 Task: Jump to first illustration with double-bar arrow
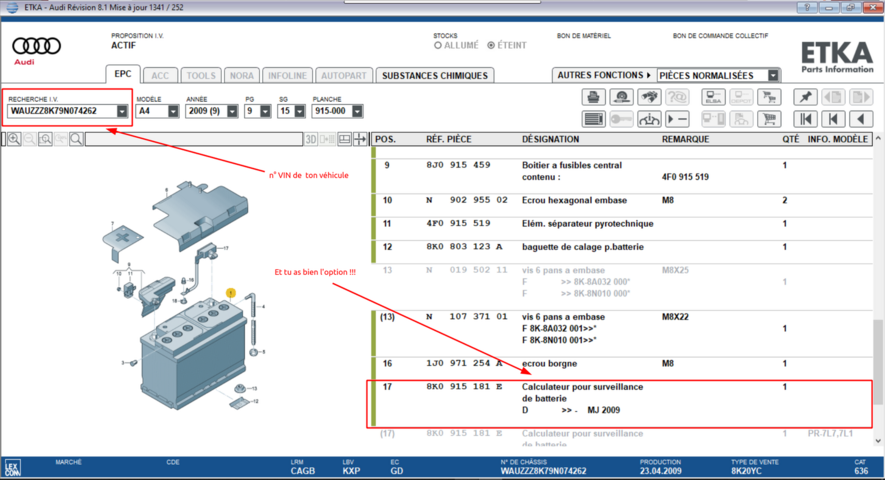tap(805, 119)
